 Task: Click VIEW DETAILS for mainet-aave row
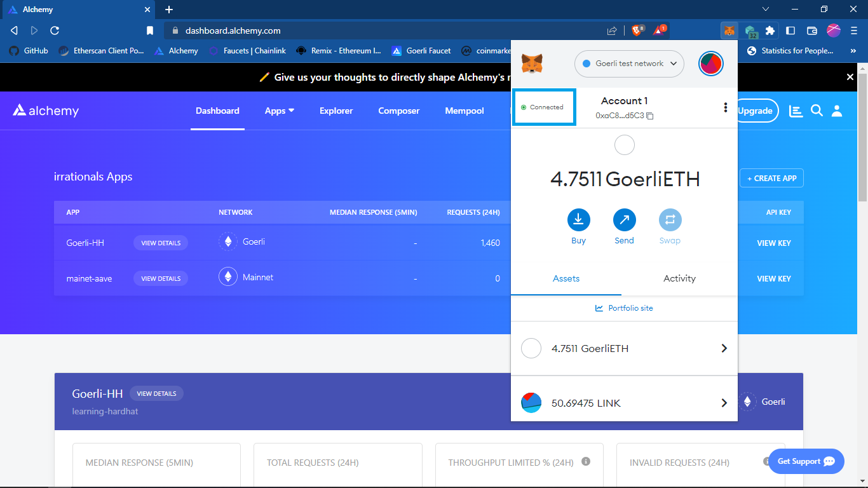(161, 278)
